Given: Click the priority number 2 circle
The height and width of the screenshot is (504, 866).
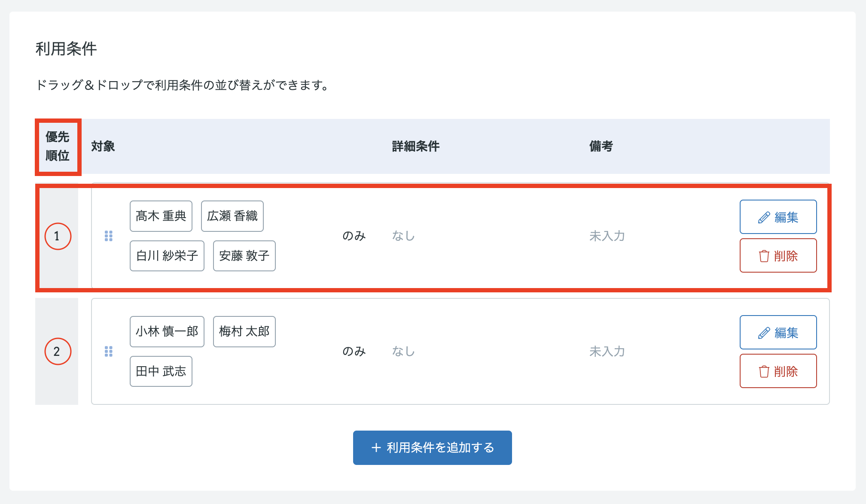Looking at the screenshot, I should [x=58, y=352].
